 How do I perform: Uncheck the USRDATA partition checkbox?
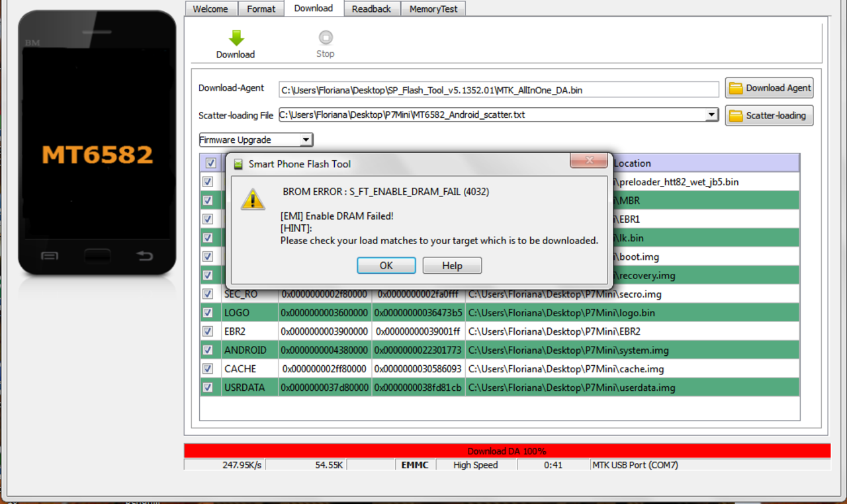click(208, 387)
